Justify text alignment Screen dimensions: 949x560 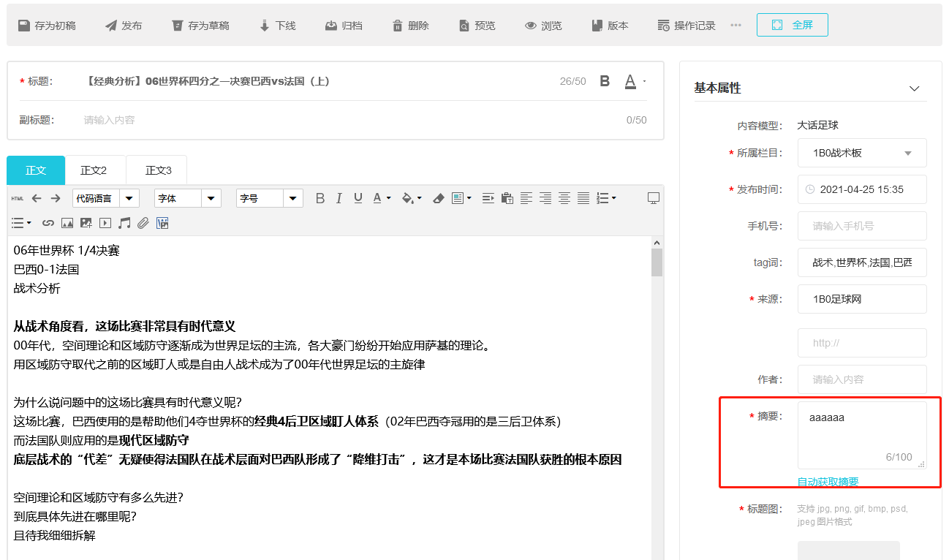pos(583,198)
